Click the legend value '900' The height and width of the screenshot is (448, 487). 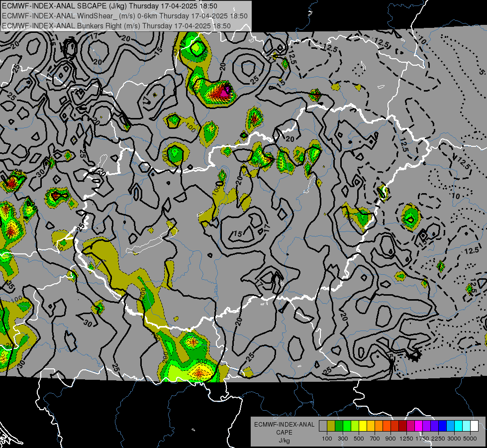tap(390, 439)
